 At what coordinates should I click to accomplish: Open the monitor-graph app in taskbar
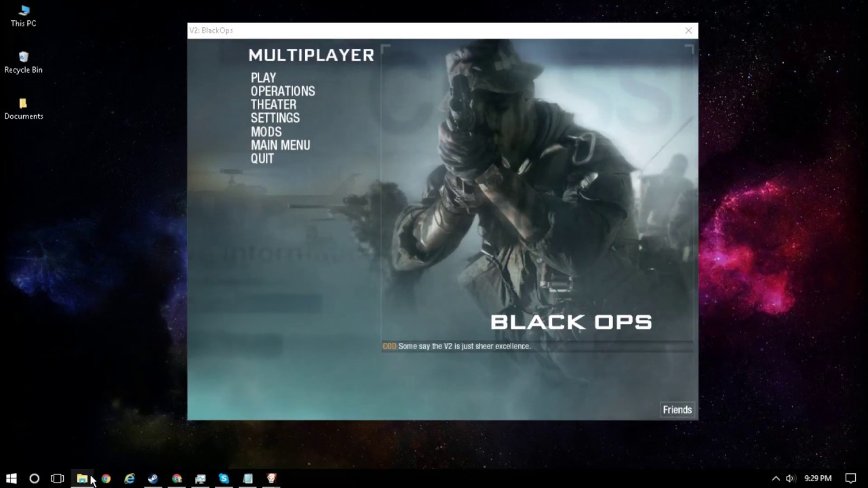click(x=201, y=479)
